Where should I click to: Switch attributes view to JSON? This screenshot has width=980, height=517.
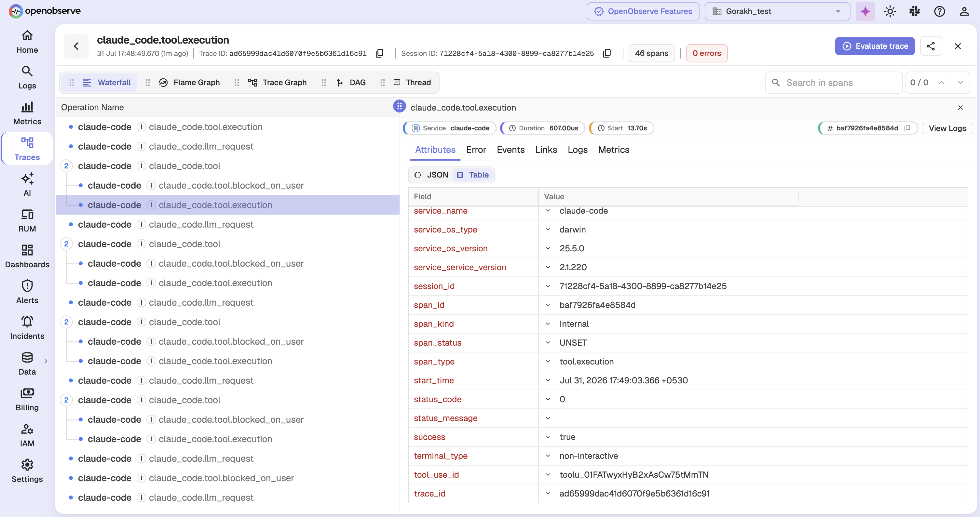[431, 175]
